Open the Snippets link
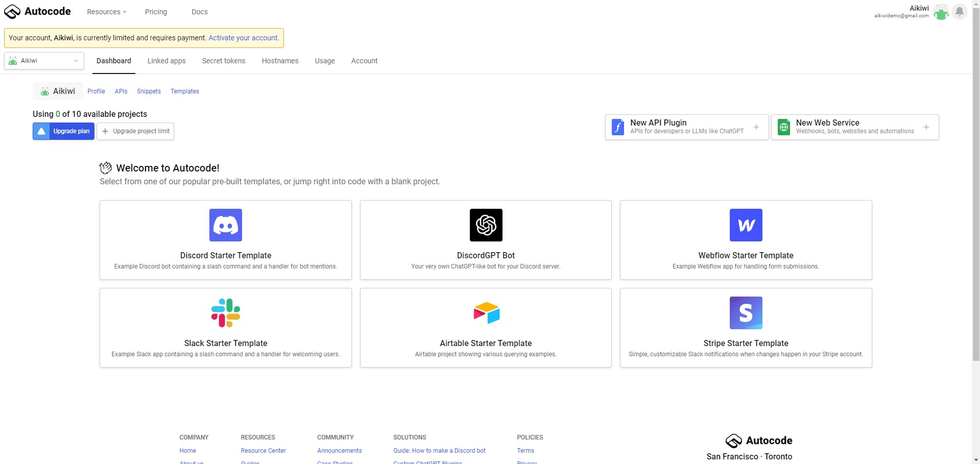Viewport: 980px width, 464px height. pyautogui.click(x=149, y=91)
